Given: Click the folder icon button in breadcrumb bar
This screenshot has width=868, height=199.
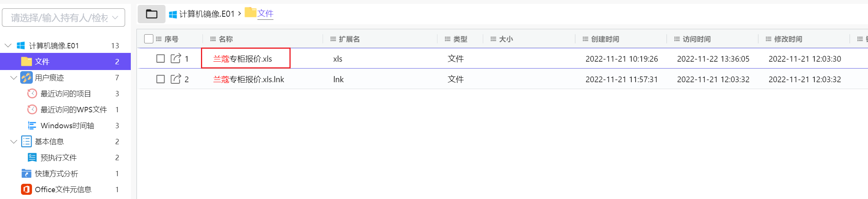Looking at the screenshot, I should pos(151,14).
